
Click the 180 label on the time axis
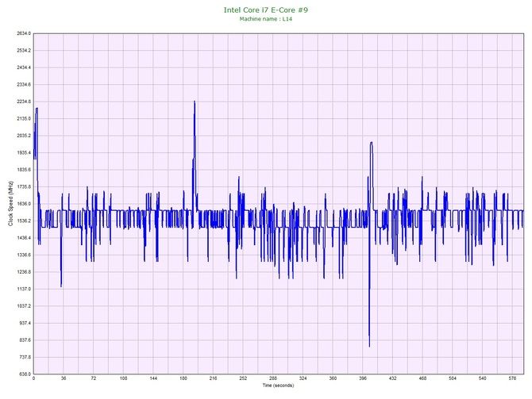[x=183, y=378]
